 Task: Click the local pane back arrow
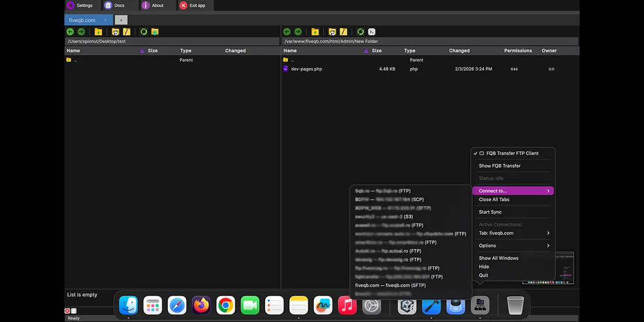click(70, 32)
